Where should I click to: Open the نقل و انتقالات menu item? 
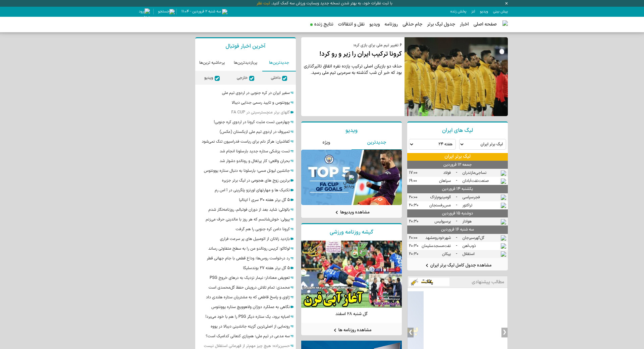click(x=351, y=24)
